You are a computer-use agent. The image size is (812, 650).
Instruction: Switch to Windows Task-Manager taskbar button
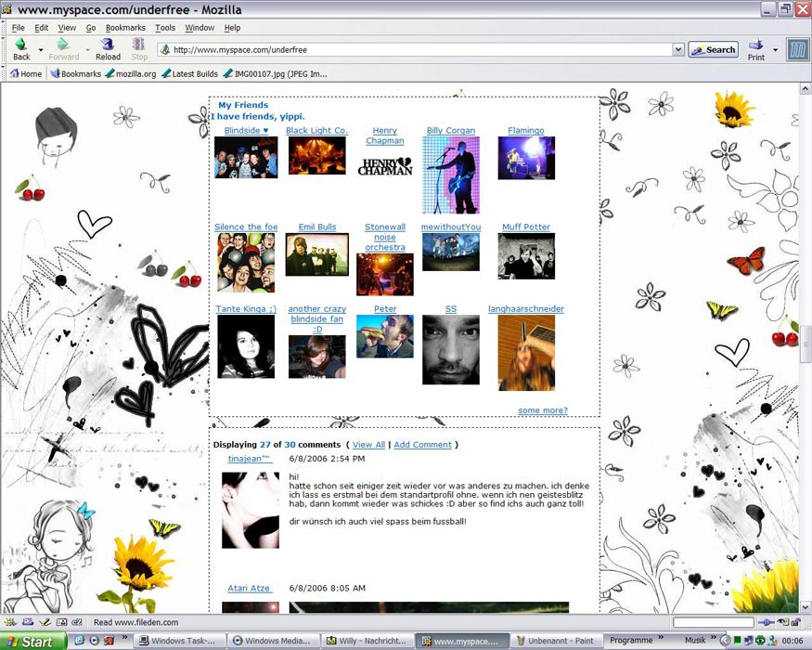tap(178, 642)
